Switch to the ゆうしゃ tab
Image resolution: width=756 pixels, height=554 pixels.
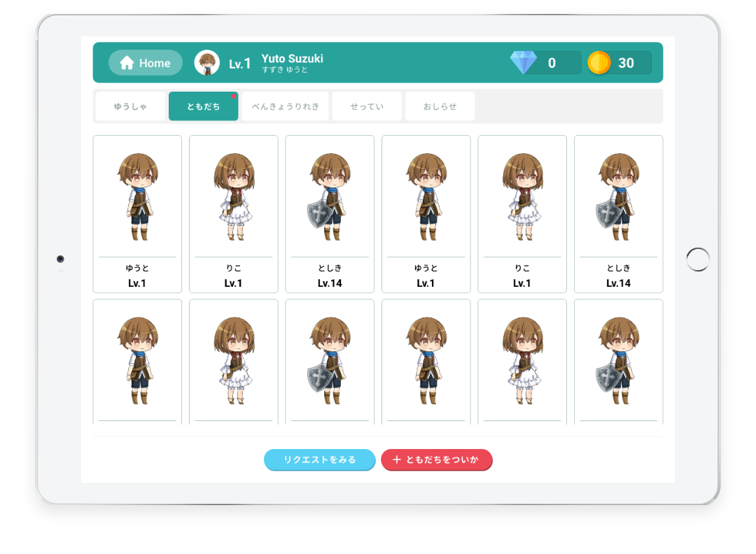131,106
